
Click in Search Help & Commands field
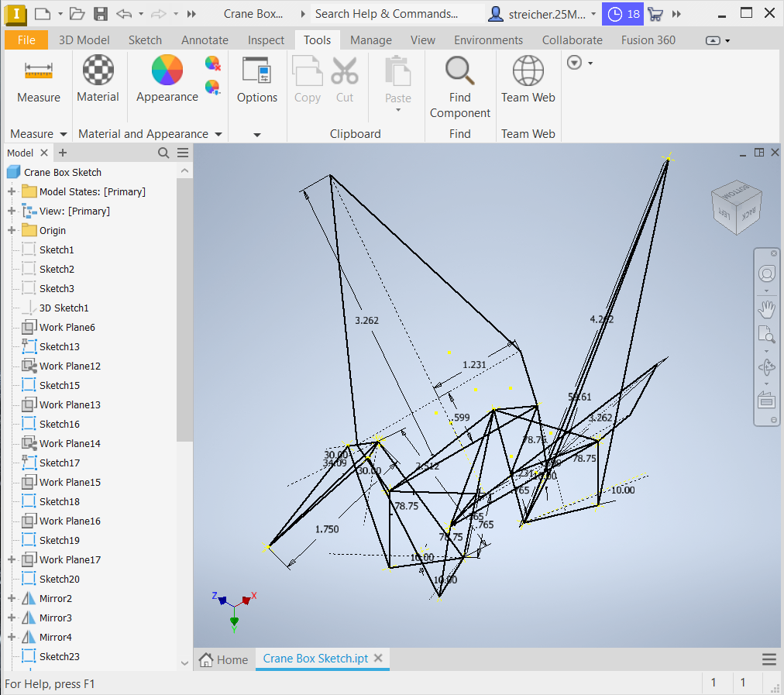pos(398,13)
